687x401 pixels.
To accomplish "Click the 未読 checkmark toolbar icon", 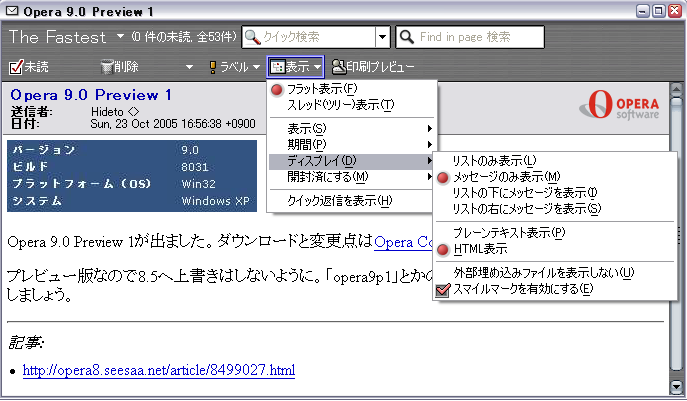I will click(x=16, y=67).
